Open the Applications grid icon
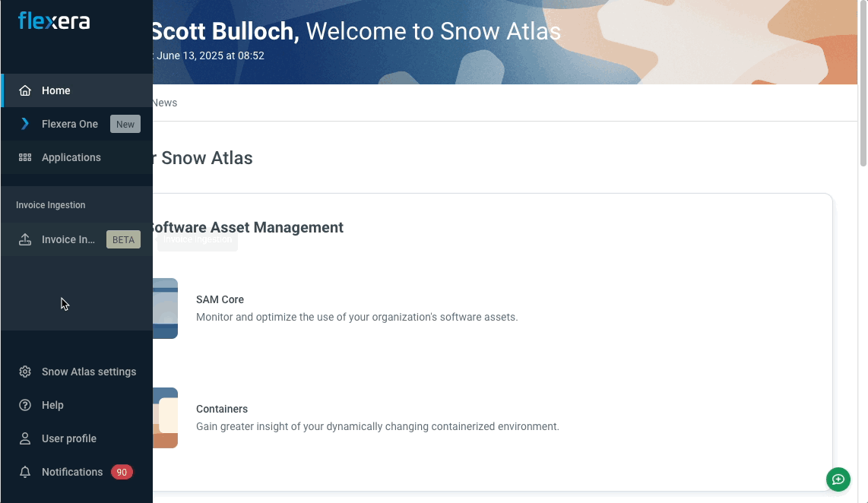The width and height of the screenshot is (868, 503). pos(25,157)
